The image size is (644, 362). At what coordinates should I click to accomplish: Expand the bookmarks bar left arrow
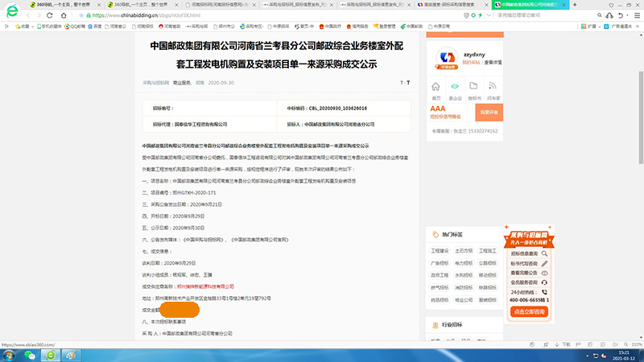click(6, 27)
